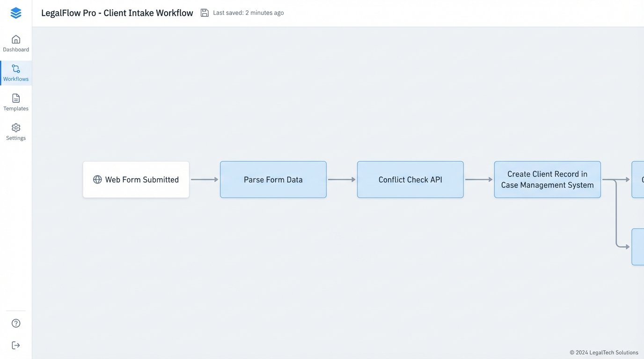Viewport: 644px width, 359px height.
Task: Click the save floppy icon beside the title
Action: [205, 13]
